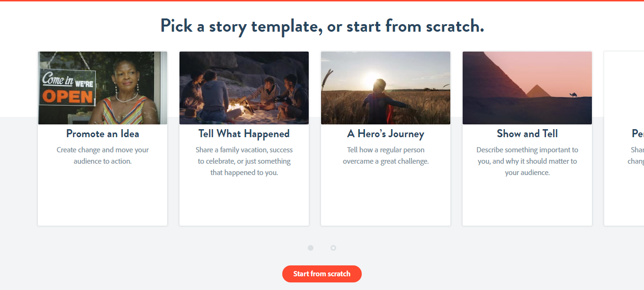Click 'Describe something important to you' description
The height and width of the screenshot is (290, 644).
(527, 161)
